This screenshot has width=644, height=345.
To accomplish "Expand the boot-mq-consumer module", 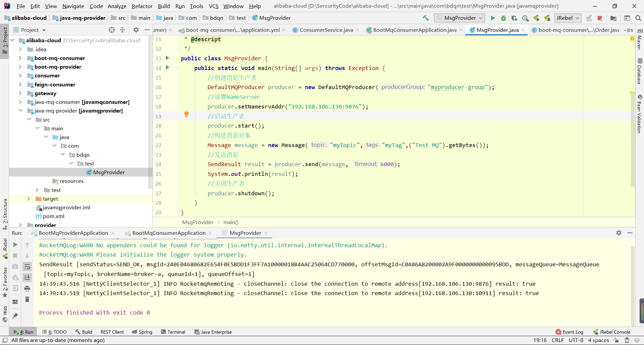I will (20, 58).
